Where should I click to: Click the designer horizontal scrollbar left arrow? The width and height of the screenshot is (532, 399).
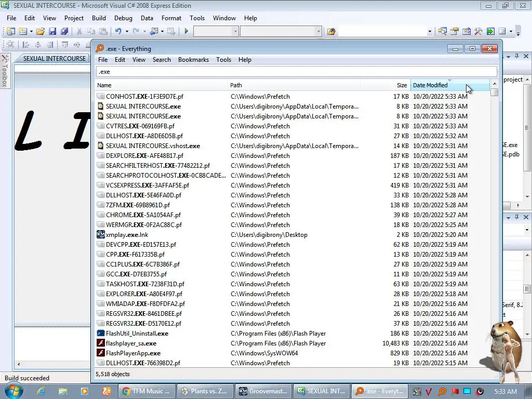pos(18,364)
